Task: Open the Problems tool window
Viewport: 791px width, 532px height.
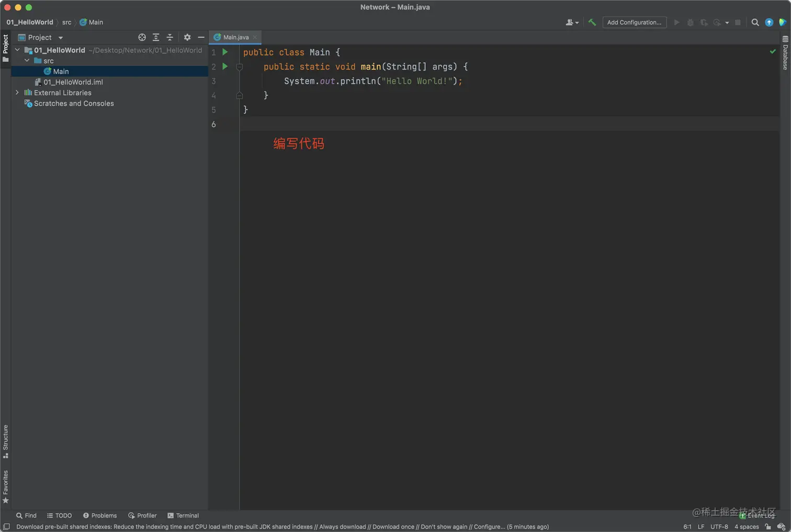Action: click(x=100, y=516)
